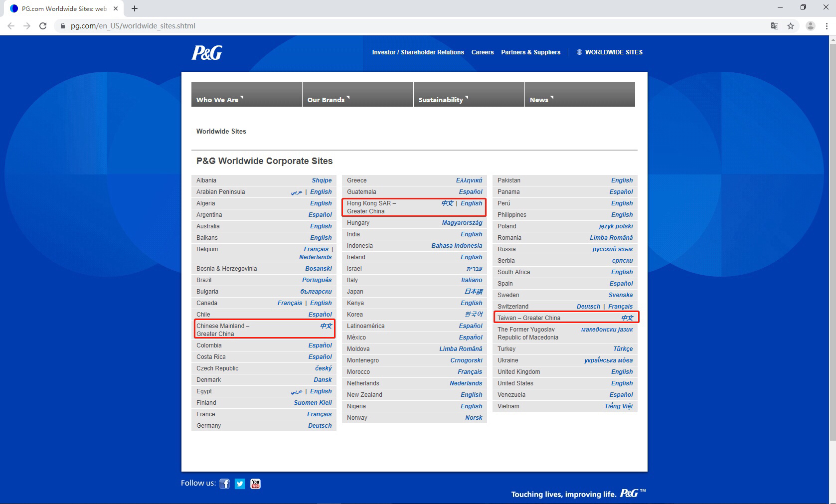Open Chrome's three-dot menu
This screenshot has width=836, height=504.
[x=827, y=26]
